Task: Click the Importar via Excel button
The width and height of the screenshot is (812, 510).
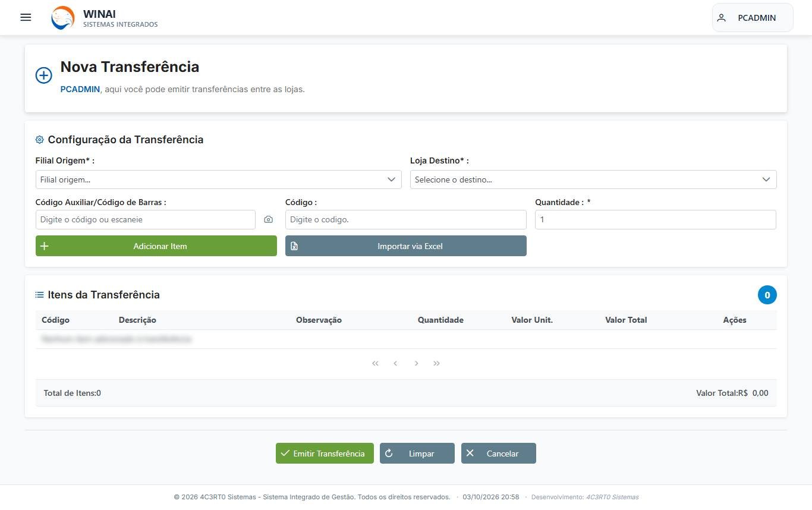Action: pyautogui.click(x=406, y=246)
